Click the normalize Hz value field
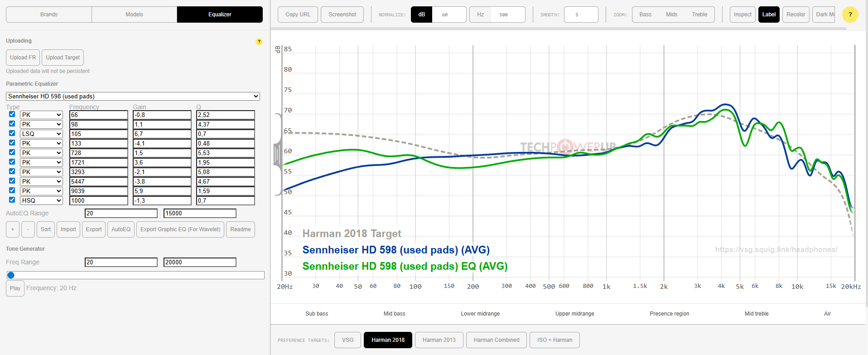The width and height of the screenshot is (868, 355). (x=508, y=15)
